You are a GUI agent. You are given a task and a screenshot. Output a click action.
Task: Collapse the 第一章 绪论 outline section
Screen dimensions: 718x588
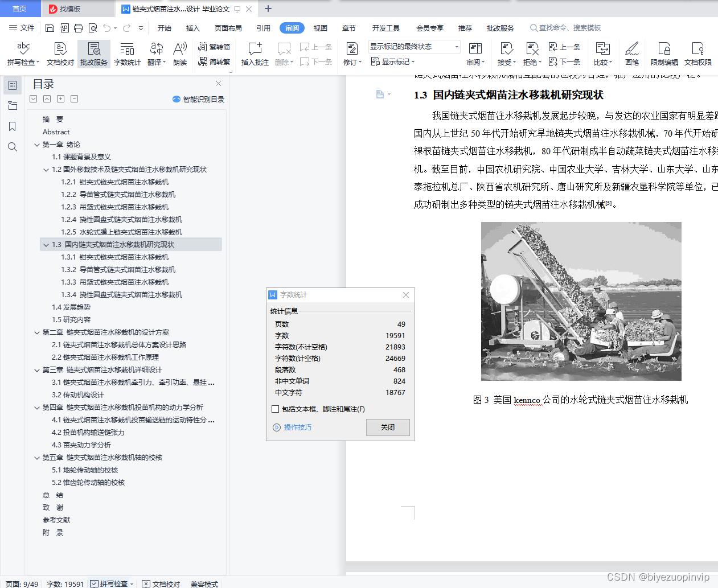[36, 145]
